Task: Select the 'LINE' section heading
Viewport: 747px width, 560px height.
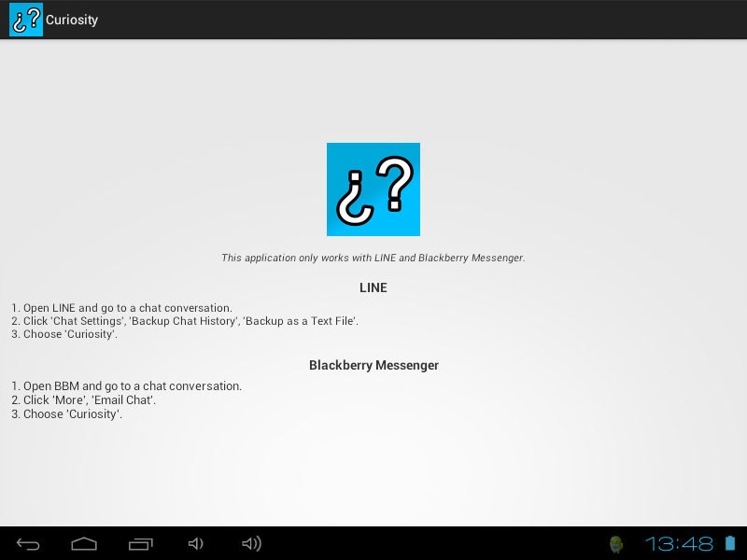Action: click(x=373, y=287)
